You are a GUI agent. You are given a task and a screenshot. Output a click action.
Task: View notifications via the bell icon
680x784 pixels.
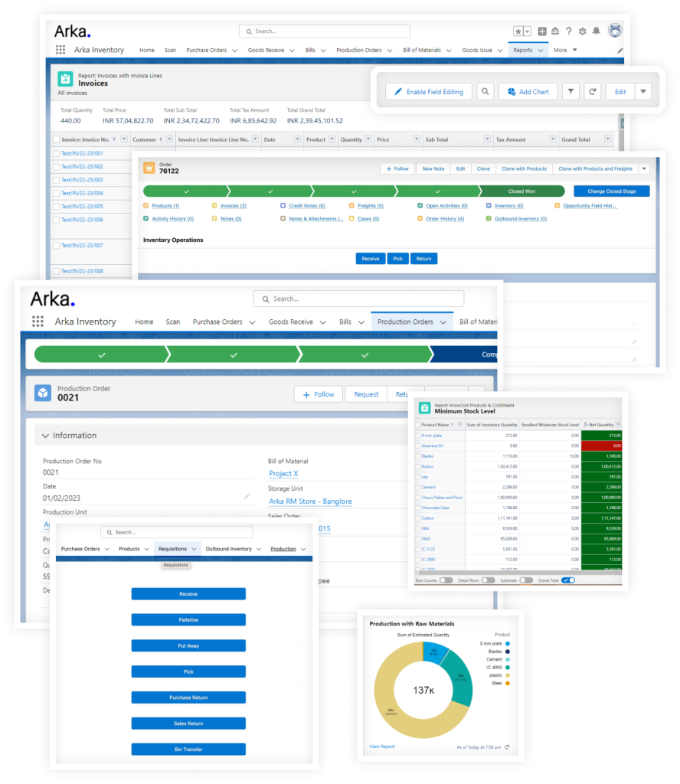596,31
